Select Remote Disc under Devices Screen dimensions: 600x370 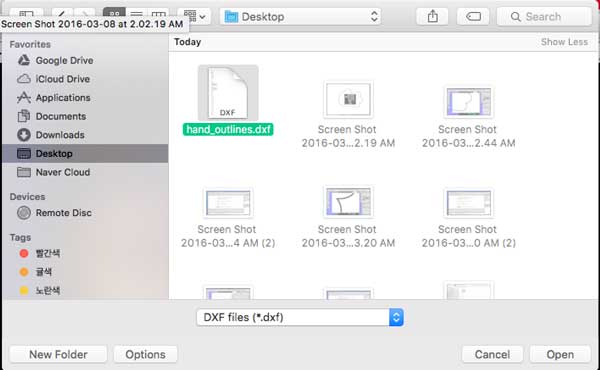click(x=54, y=213)
